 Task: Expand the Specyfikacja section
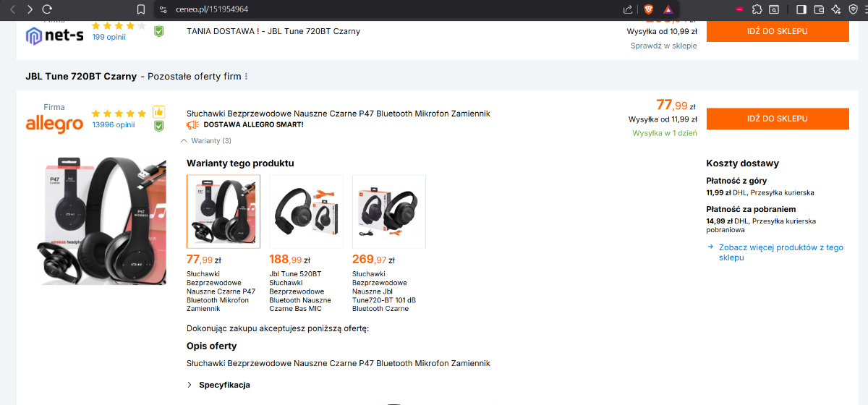[218, 385]
